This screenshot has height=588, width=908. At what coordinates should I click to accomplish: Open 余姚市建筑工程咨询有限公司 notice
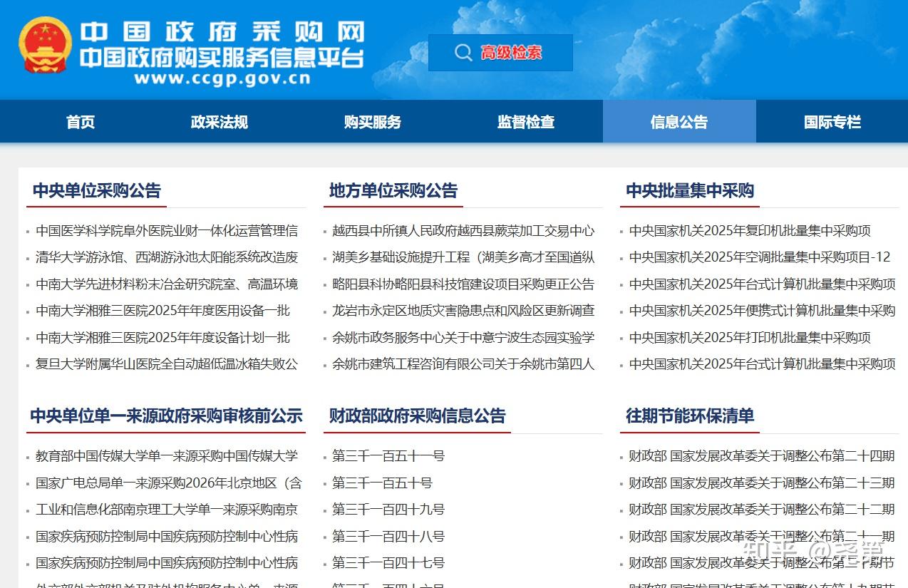pyautogui.click(x=463, y=364)
